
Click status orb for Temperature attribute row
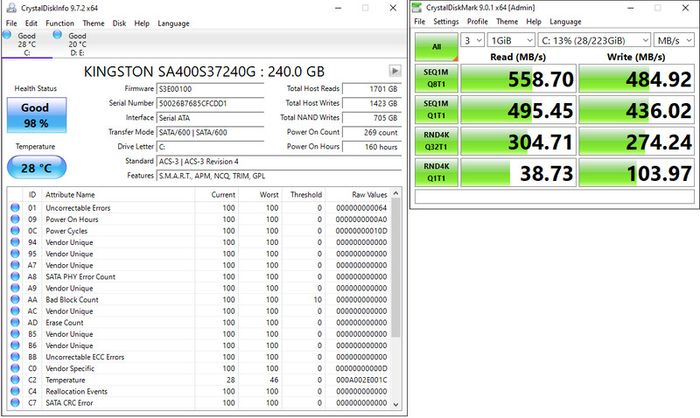pos(15,380)
